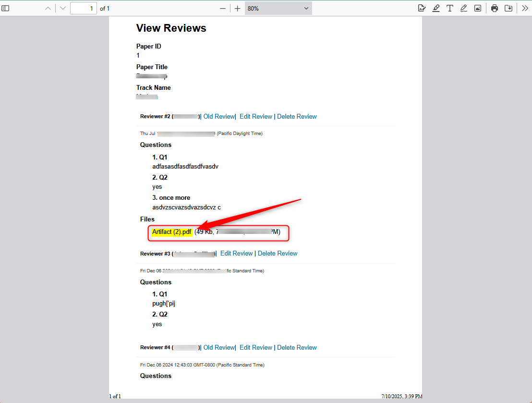The image size is (532, 403).
Task: Select the Highlight annotation tool
Action: (x=436, y=8)
